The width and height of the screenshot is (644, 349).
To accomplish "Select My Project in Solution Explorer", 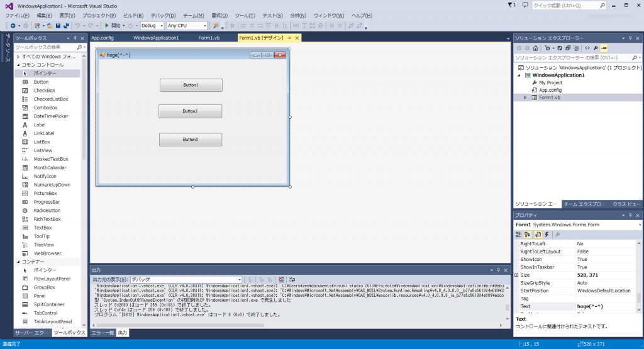I will click(550, 82).
